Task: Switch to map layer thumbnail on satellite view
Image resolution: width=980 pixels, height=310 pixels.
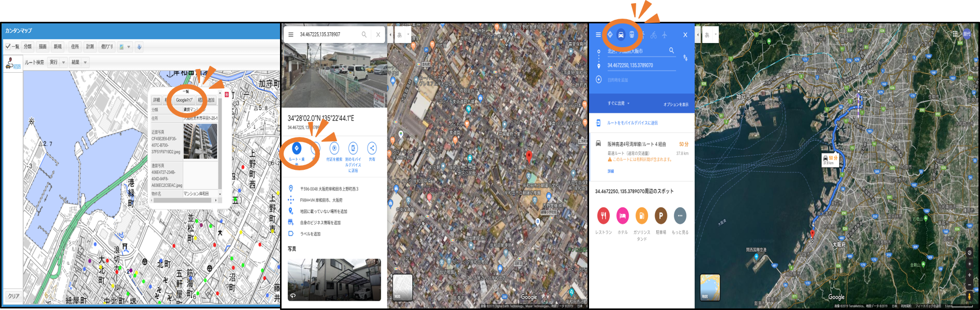Action: [x=402, y=287]
